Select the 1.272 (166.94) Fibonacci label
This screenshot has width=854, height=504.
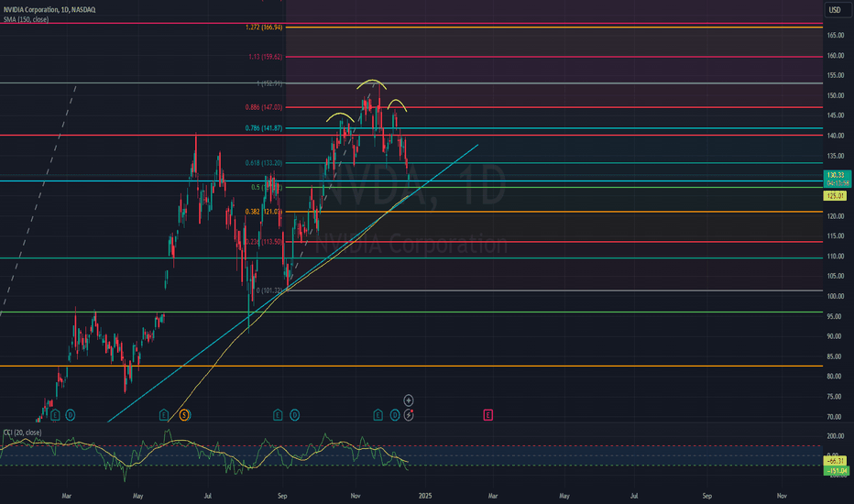(264, 27)
